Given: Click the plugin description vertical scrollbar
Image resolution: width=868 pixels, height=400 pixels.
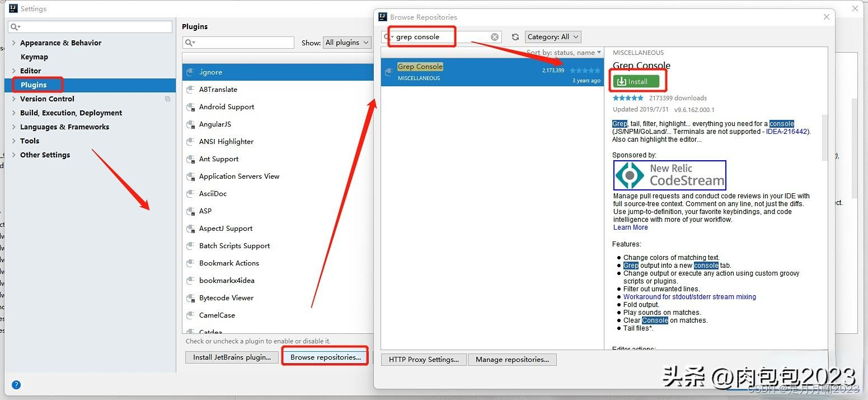Looking at the screenshot, I should (x=824, y=138).
